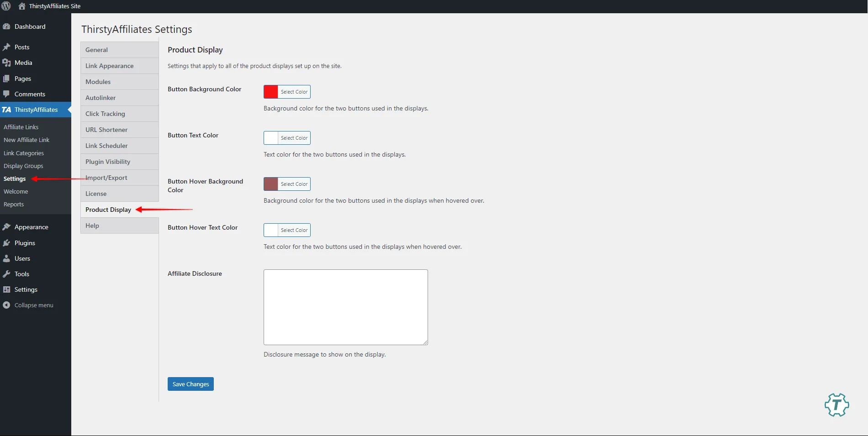
Task: Open the Affiliate Links submenu
Action: [x=21, y=127]
